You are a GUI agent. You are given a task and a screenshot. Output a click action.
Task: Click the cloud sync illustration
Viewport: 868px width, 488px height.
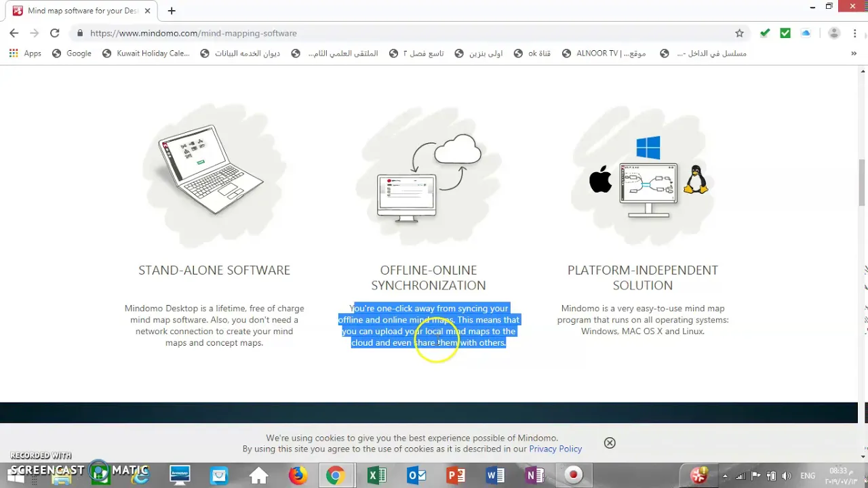pyautogui.click(x=429, y=178)
